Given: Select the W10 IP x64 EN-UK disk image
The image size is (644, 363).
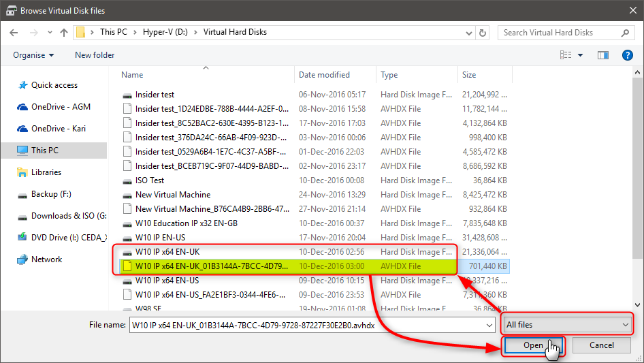Looking at the screenshot, I should 285,252.
